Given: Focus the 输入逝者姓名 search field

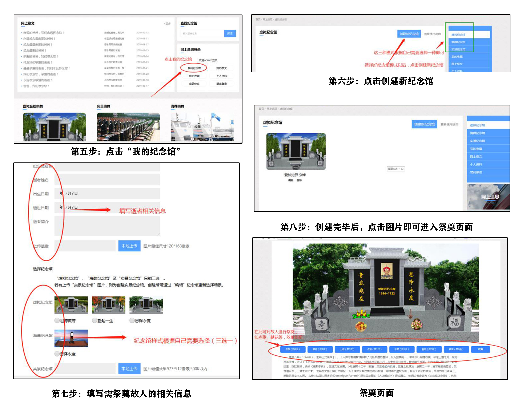Looking at the screenshot, I should (202, 33).
